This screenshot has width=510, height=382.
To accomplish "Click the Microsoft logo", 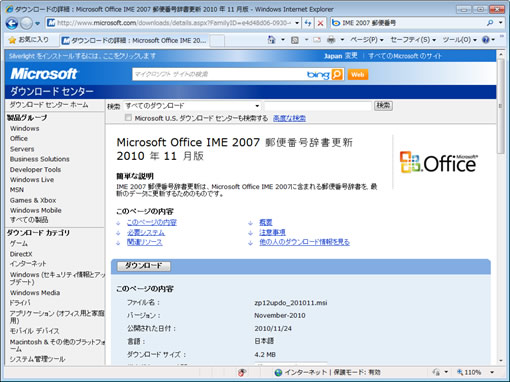I will pos(44,74).
